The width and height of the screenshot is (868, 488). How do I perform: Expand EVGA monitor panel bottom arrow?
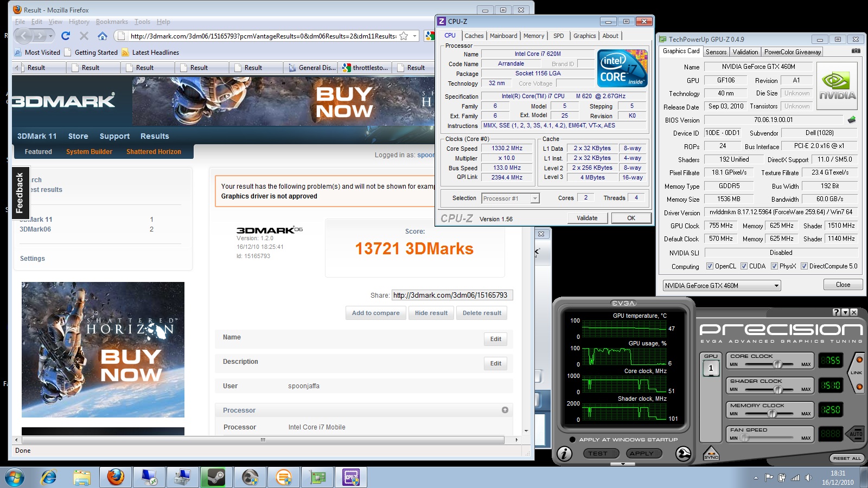pos(623,464)
